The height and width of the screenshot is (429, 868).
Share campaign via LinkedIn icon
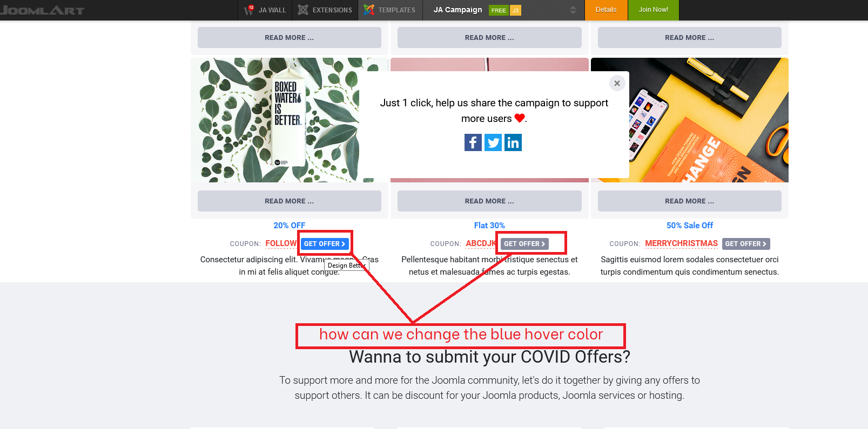click(x=513, y=142)
